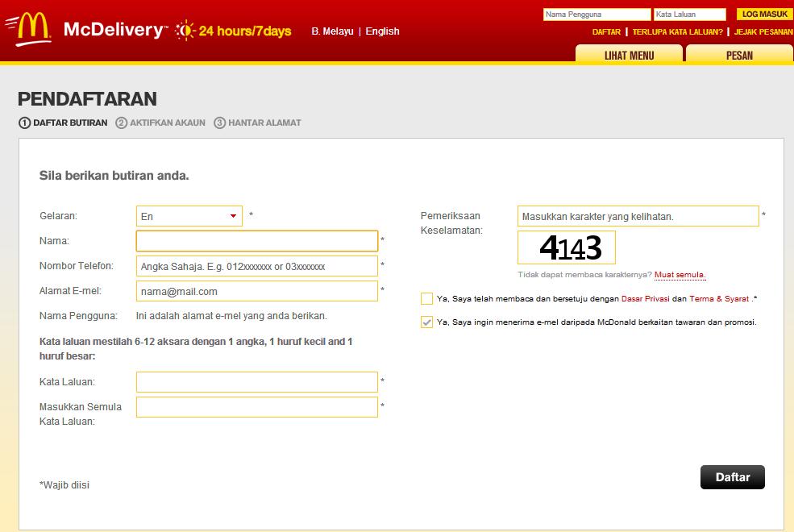Click the password rule text 'Kata laluan mestilah 6-12 aksara'
Screen dimensions: 794x532
click(196, 349)
